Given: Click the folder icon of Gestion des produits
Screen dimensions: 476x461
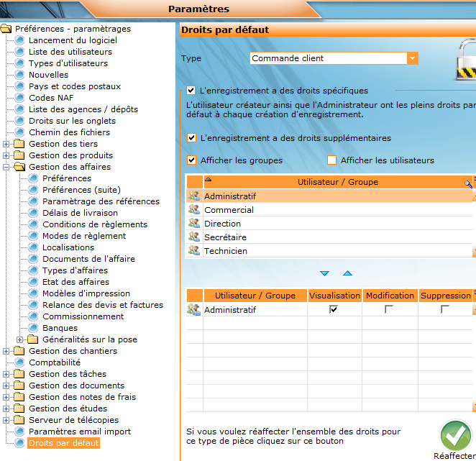Looking at the screenshot, I should (x=19, y=155).
